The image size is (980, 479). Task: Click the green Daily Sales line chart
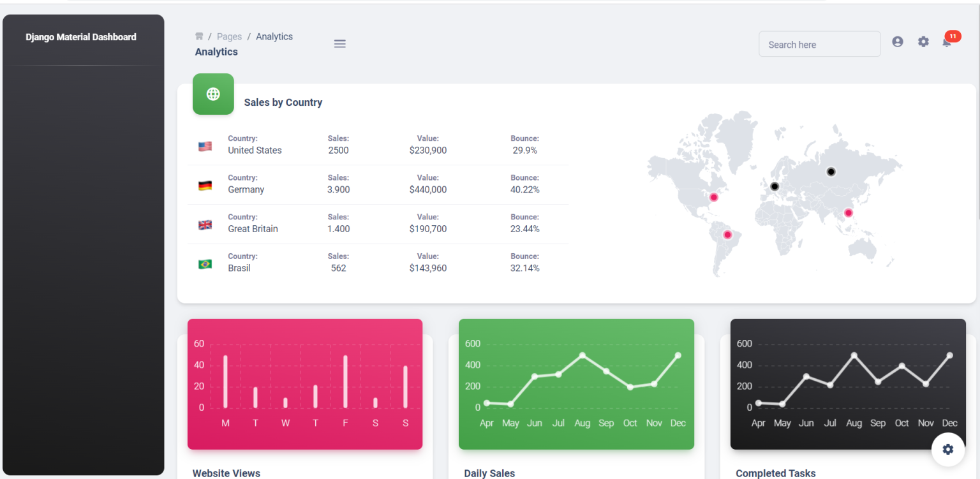pos(576,384)
